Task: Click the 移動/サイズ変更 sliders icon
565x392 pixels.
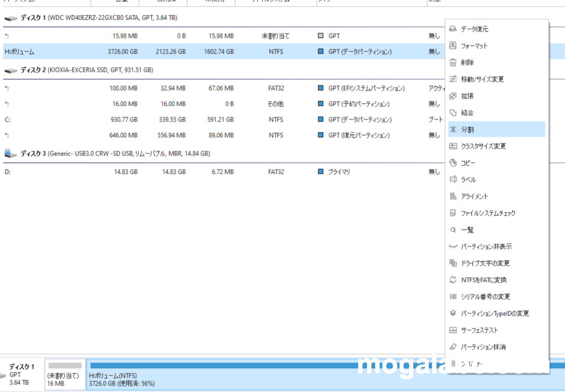Action: click(x=453, y=79)
